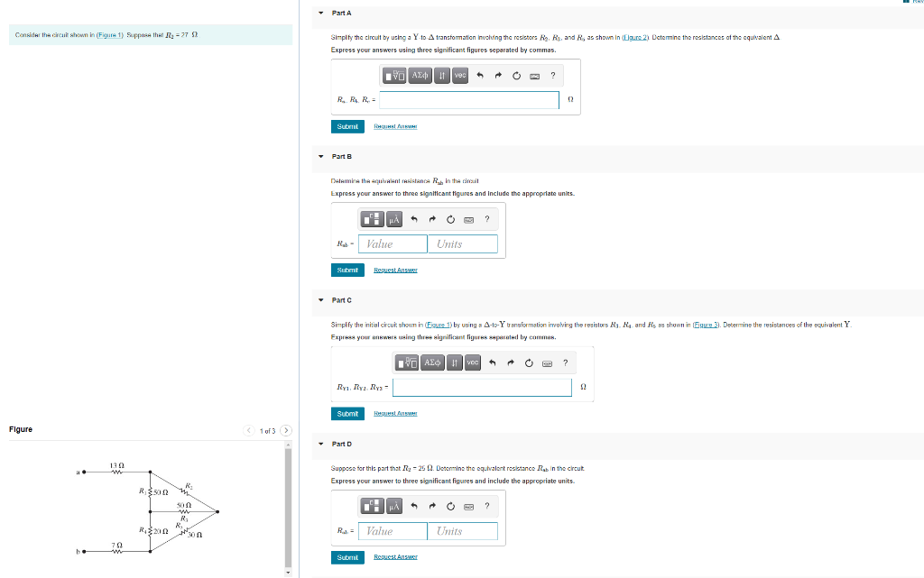924x578 pixels.
Task: Undo in Part A toolbar
Action: click(x=480, y=76)
